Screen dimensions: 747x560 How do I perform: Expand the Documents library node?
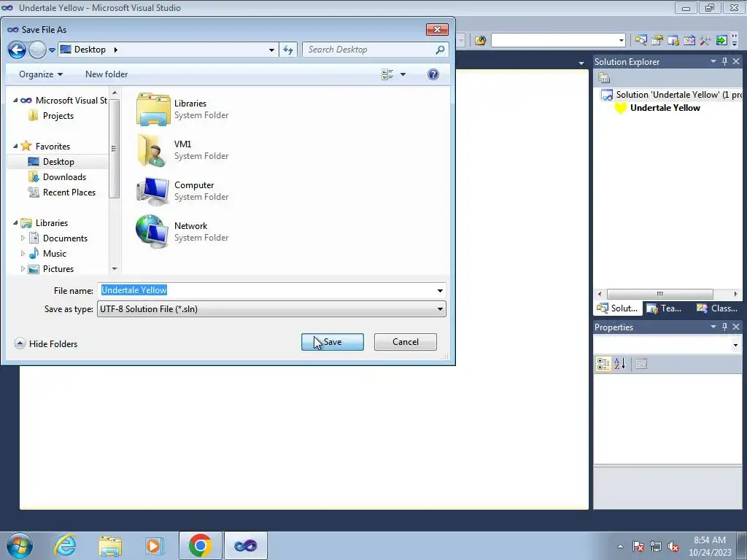23,238
